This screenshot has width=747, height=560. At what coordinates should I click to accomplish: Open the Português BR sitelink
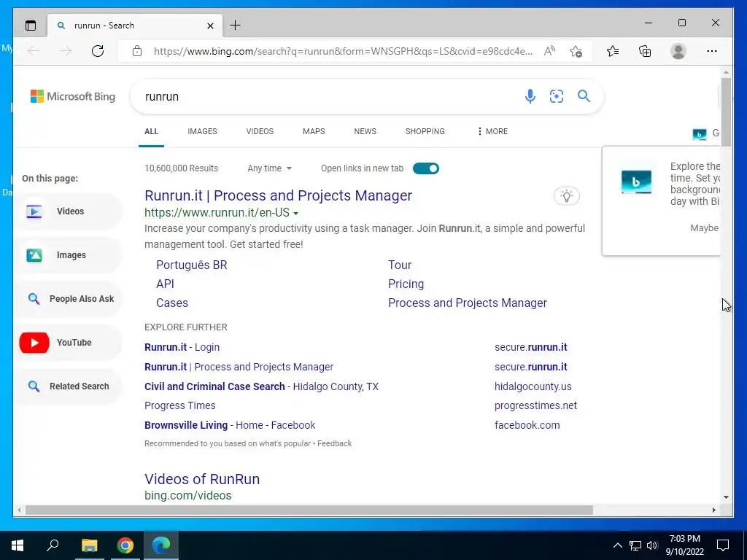[192, 265]
